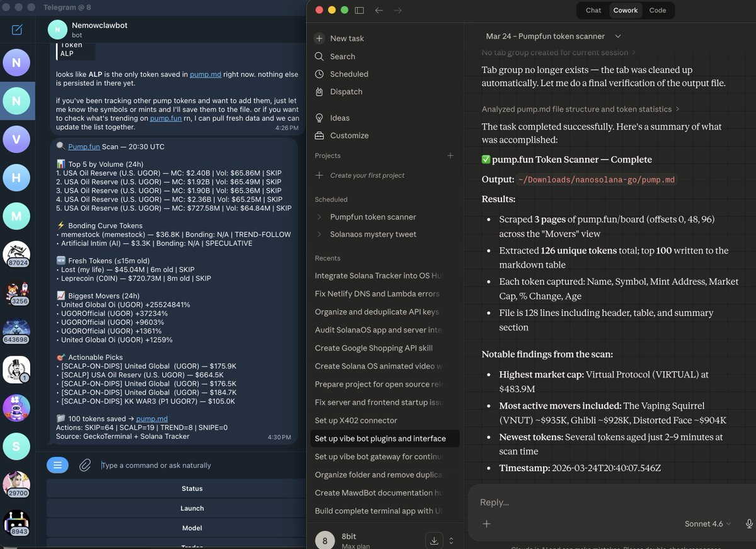Click the Status bot keyboard button
Viewport: 756px width, 549px height.
coord(192,489)
